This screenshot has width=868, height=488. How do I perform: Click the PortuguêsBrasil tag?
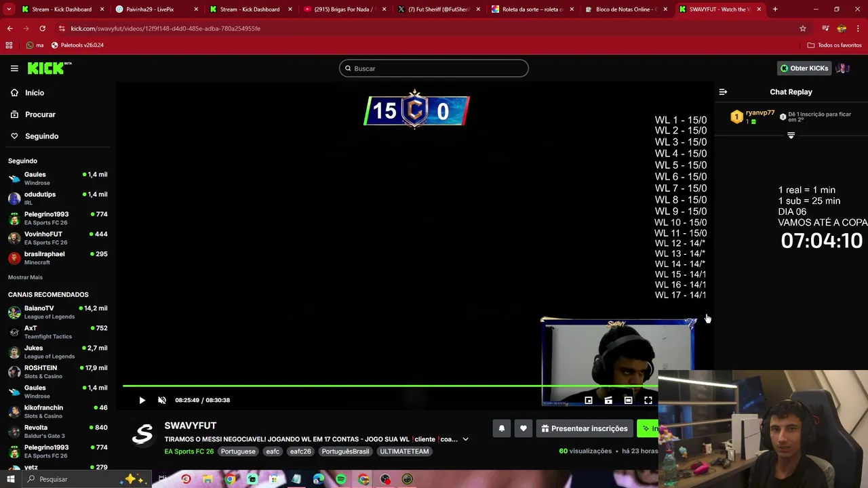345,451
